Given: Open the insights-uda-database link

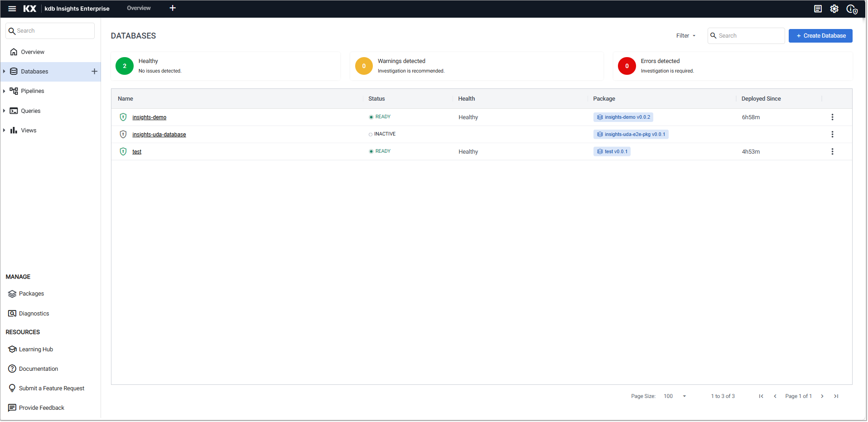Looking at the screenshot, I should pos(159,135).
